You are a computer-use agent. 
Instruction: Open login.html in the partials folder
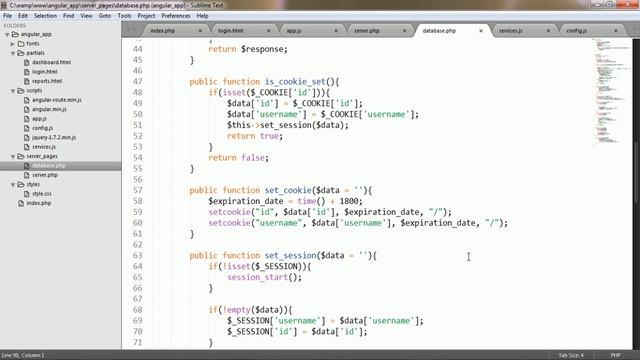44,72
